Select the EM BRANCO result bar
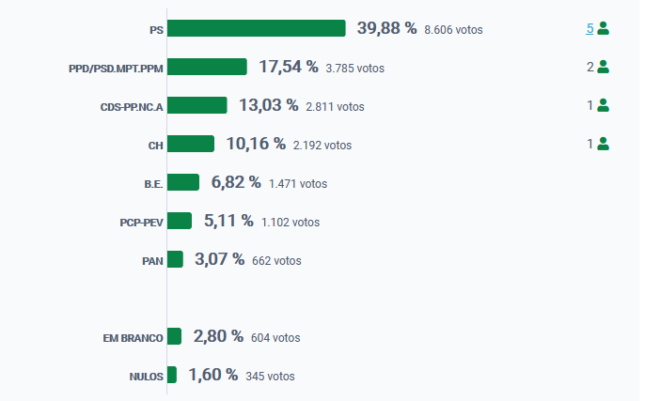The height and width of the screenshot is (401, 660). click(174, 336)
